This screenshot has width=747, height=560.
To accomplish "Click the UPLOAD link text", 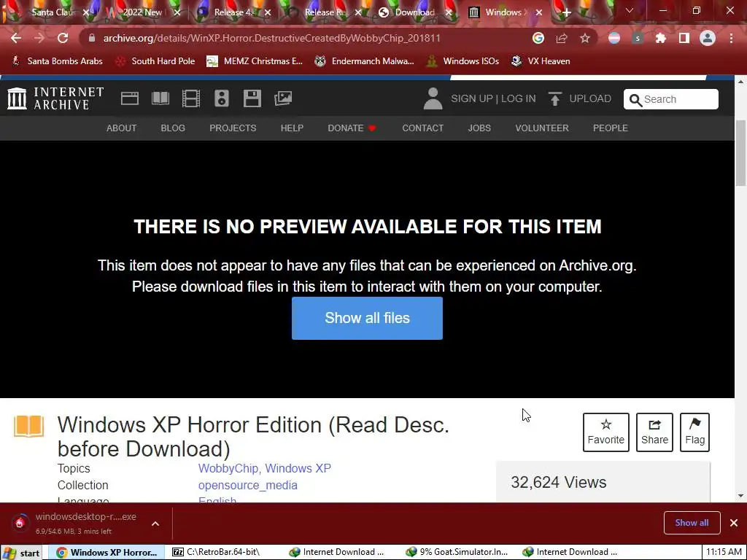I will pyautogui.click(x=590, y=98).
